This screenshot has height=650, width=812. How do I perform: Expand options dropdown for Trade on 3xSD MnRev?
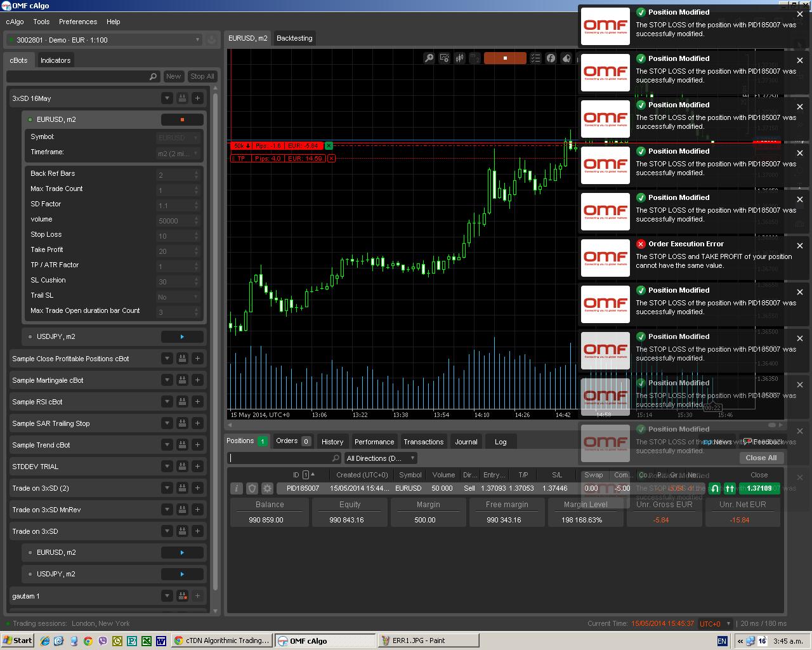pyautogui.click(x=167, y=510)
